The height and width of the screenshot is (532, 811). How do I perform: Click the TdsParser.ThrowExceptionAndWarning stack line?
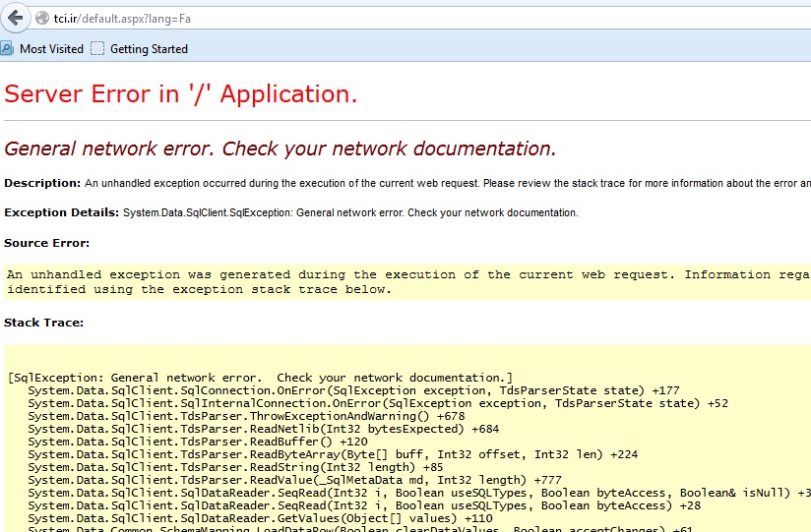246,416
